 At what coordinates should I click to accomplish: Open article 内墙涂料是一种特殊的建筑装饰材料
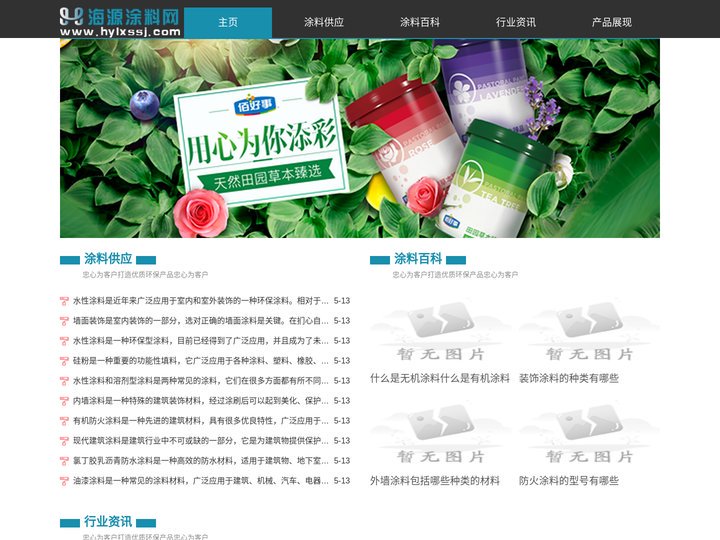[x=201, y=400]
